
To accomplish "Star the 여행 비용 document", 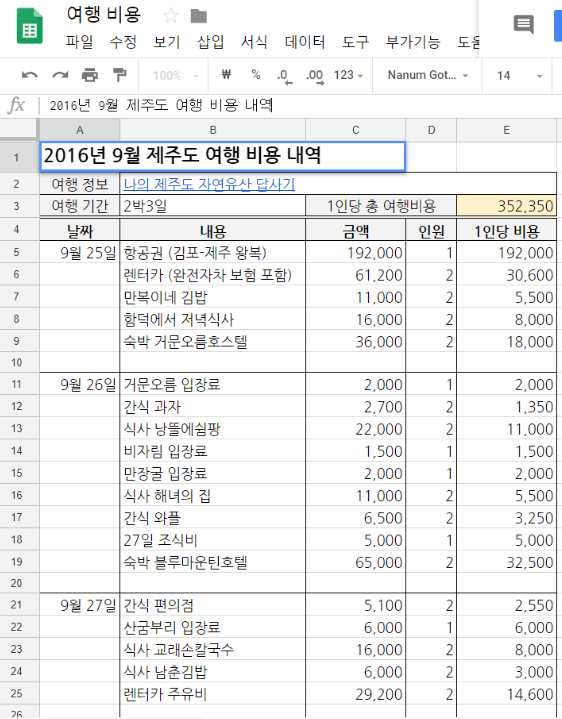I will (171, 16).
